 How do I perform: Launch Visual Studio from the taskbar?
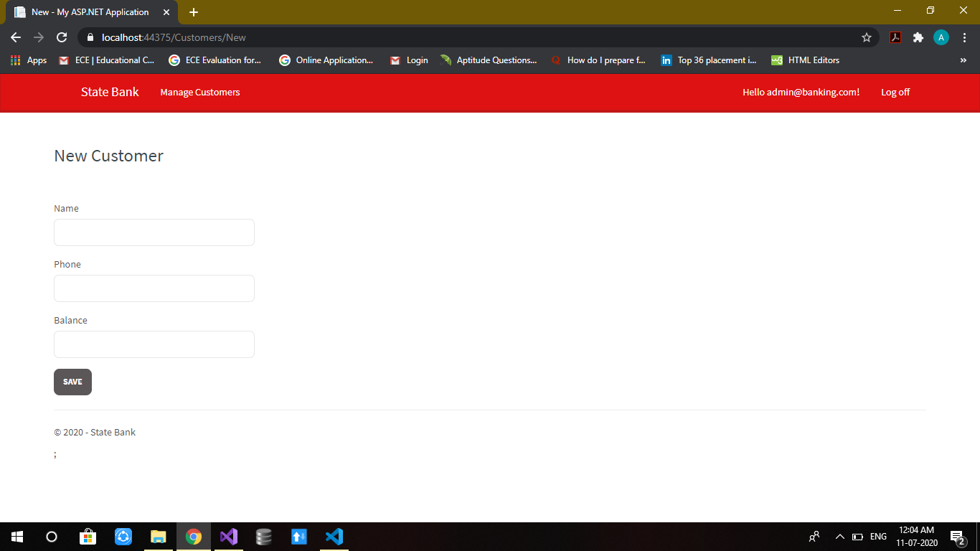pos(228,536)
